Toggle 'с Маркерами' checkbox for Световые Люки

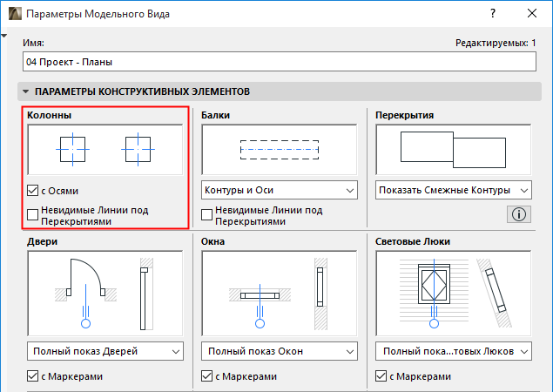point(381,376)
